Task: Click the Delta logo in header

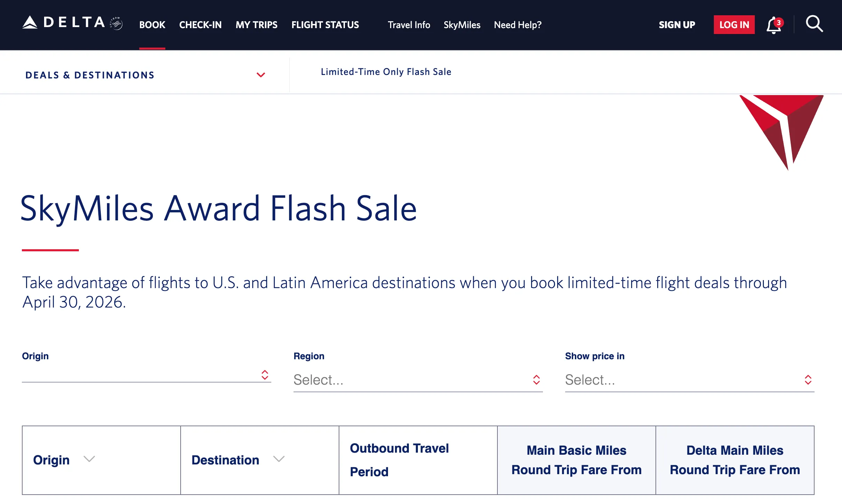Action: pos(64,23)
